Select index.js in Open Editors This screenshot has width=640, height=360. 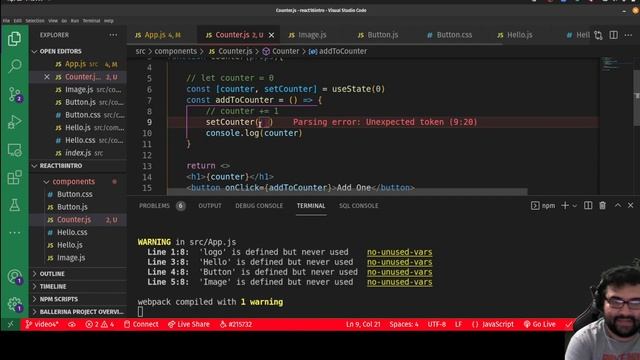click(78, 153)
